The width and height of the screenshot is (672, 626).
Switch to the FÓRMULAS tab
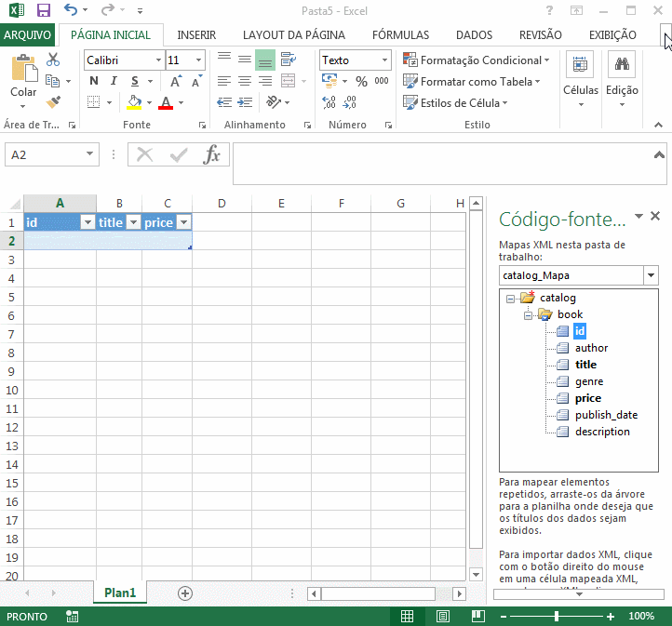(x=400, y=34)
